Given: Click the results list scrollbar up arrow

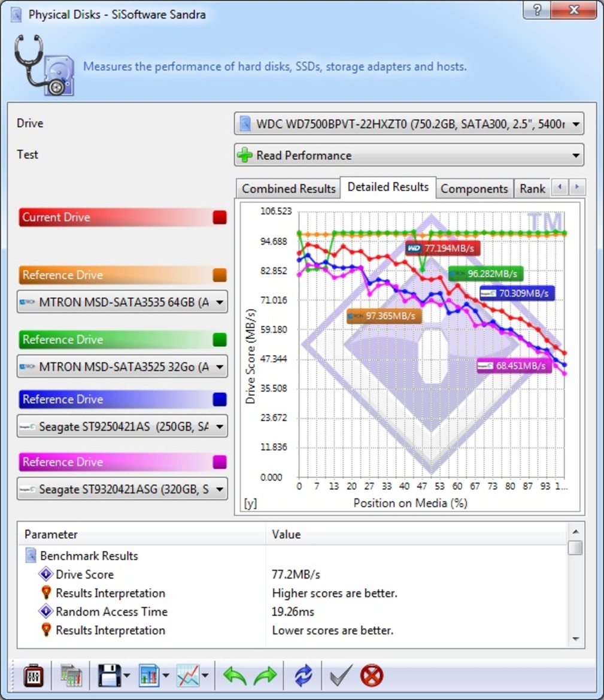Looking at the screenshot, I should click(576, 531).
